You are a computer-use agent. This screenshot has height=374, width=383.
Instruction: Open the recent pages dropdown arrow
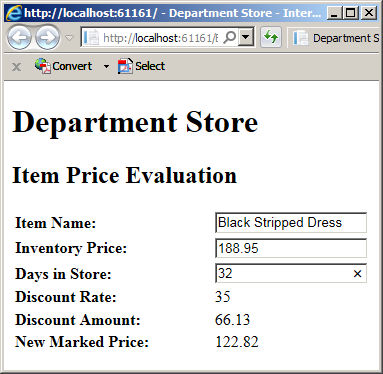69,38
